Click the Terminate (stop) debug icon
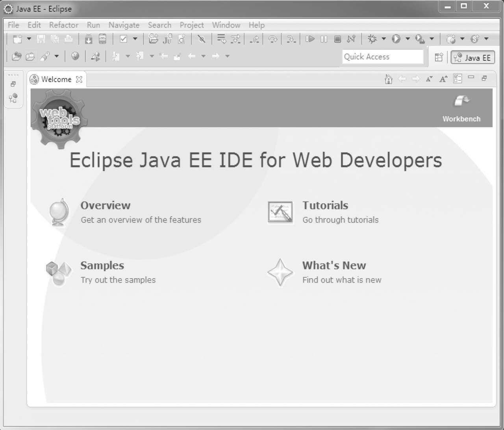This screenshot has width=504, height=430. pyautogui.click(x=337, y=39)
